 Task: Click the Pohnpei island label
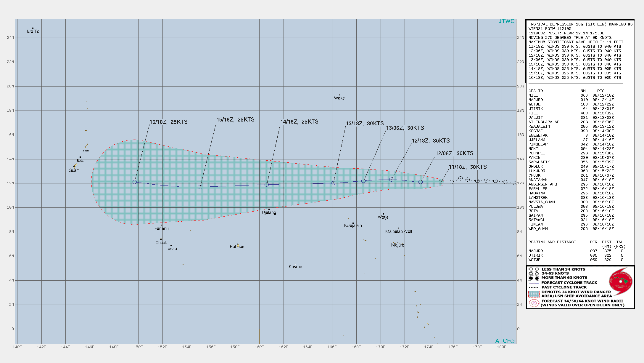pos(238,247)
